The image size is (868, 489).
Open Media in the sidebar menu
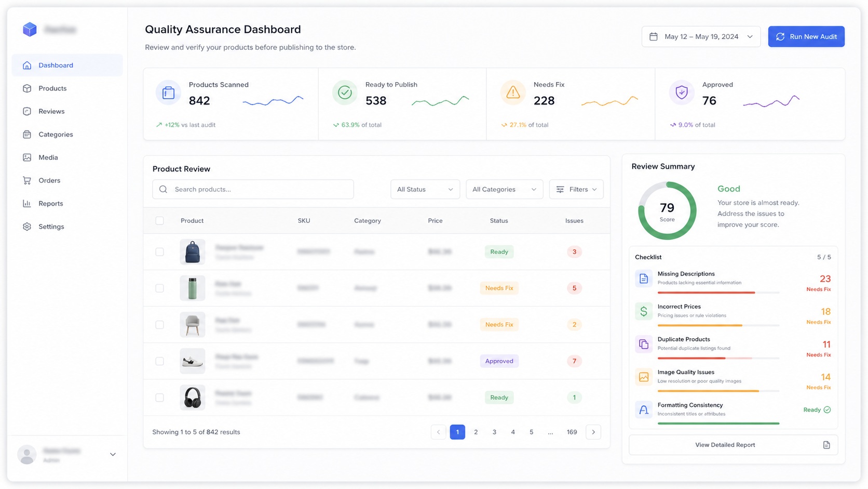pos(67,157)
